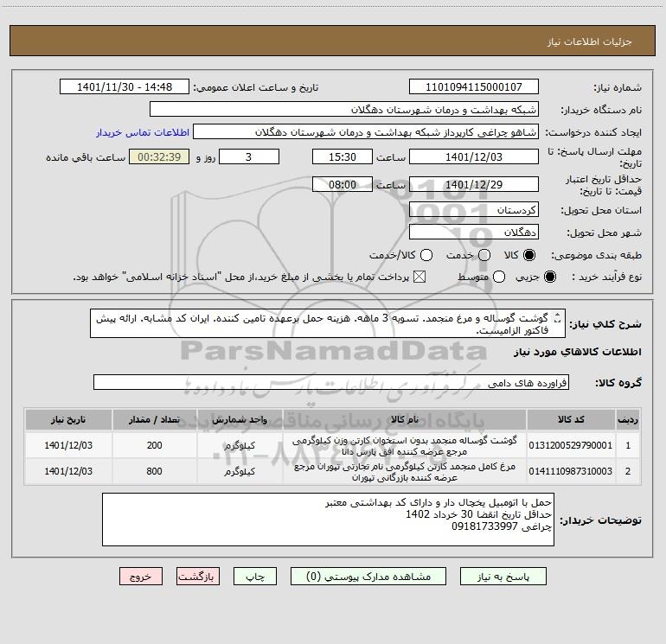666x644 pixels.
Task: Select the کالا/خدمت radio button
Action: (426, 255)
